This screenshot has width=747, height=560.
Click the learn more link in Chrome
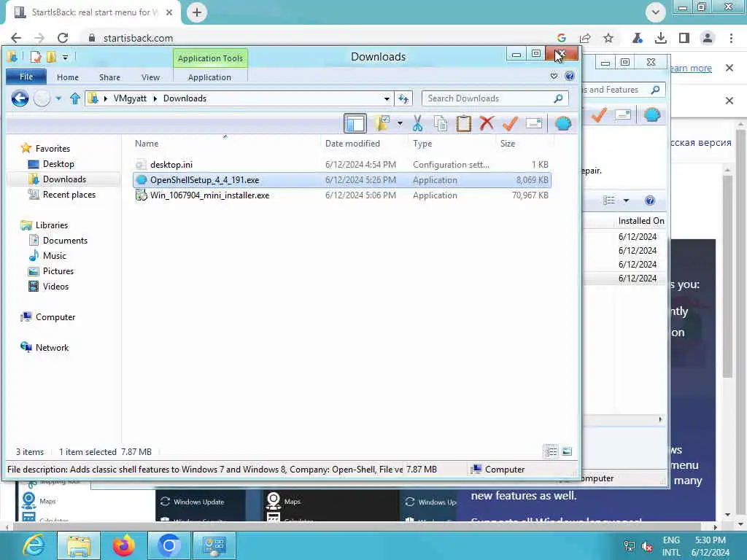(690, 68)
